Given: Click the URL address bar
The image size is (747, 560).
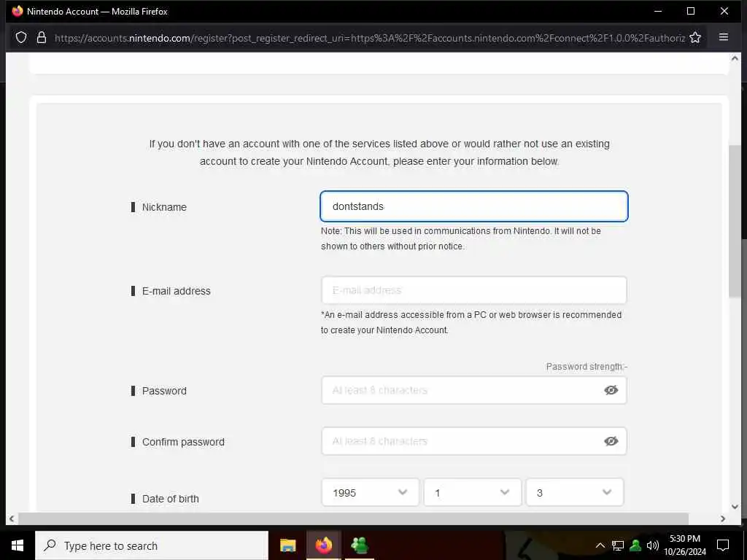Looking at the screenshot, I should (369, 38).
